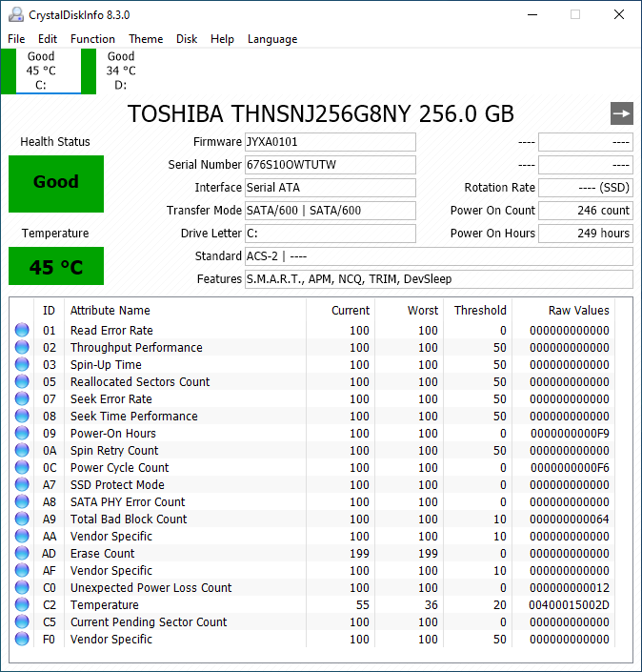Image resolution: width=642 pixels, height=672 pixels.
Task: Click the Serial Number field
Action: tap(330, 165)
